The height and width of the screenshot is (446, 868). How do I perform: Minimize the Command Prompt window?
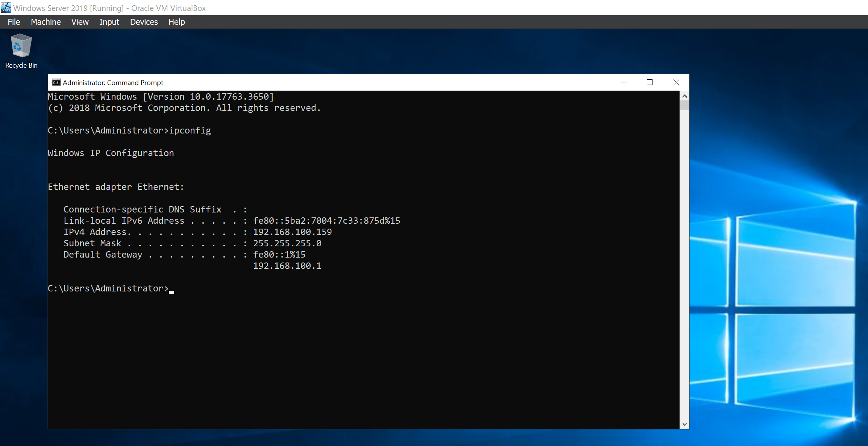click(x=624, y=82)
